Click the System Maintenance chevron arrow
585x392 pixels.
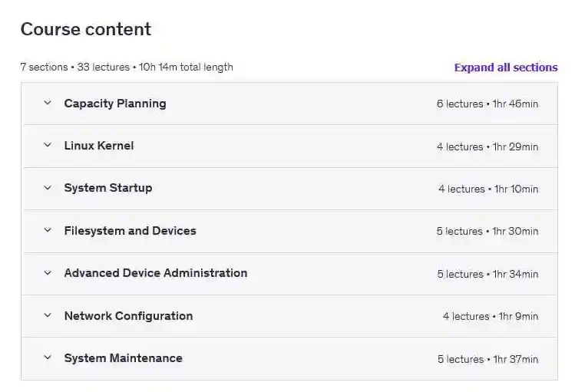(48, 358)
